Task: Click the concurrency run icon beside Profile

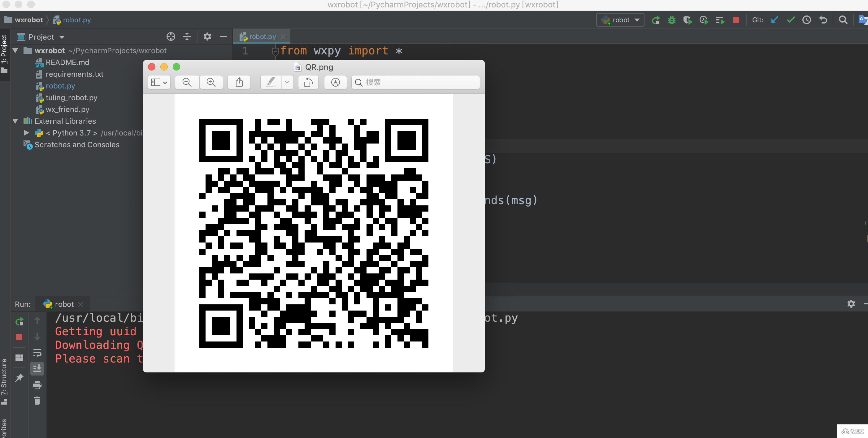Action: pos(720,20)
